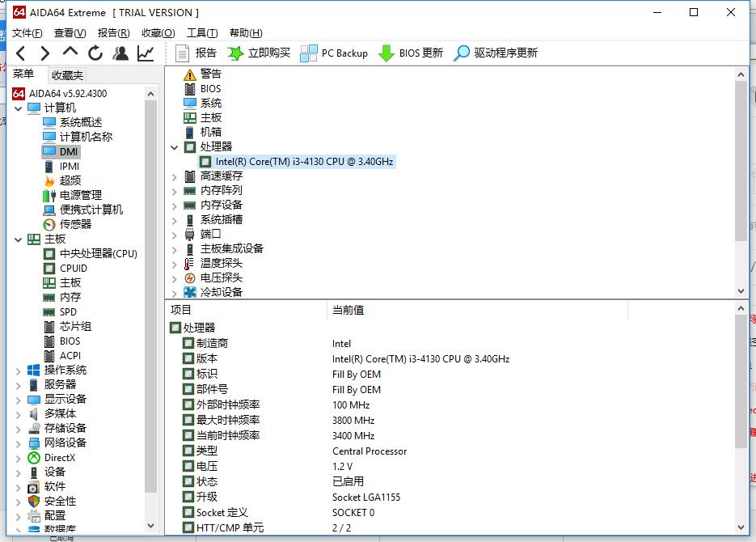The image size is (756, 542).
Task: Click down arrow of DMI list scrollbar
Action: [741, 290]
